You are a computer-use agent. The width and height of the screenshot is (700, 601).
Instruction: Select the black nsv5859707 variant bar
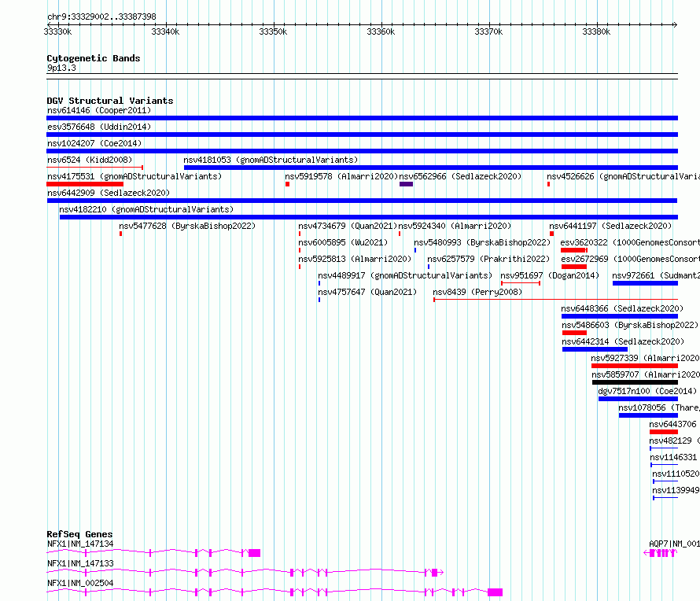click(x=635, y=382)
